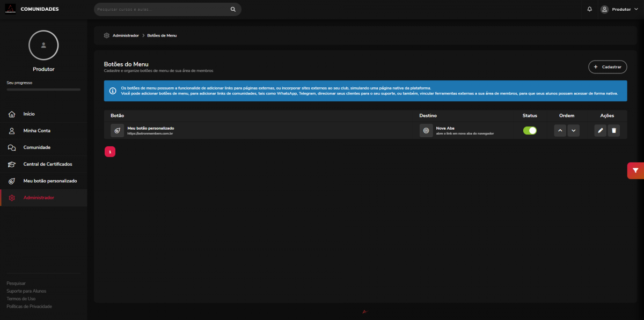Open the Termos de Uso link
Viewport: 644px width, 320px height.
click(x=21, y=299)
